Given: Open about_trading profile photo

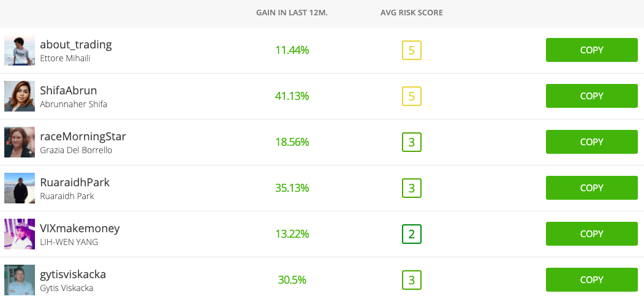Looking at the screenshot, I should (20, 50).
